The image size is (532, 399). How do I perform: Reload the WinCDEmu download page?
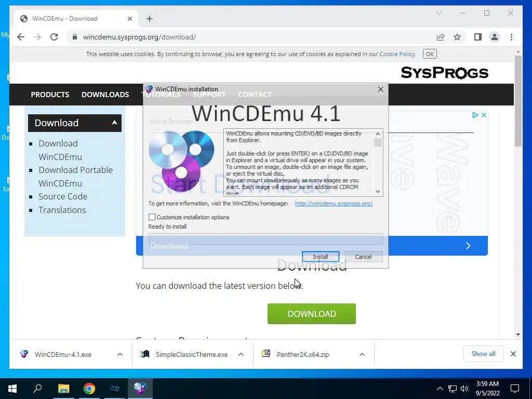(x=54, y=37)
